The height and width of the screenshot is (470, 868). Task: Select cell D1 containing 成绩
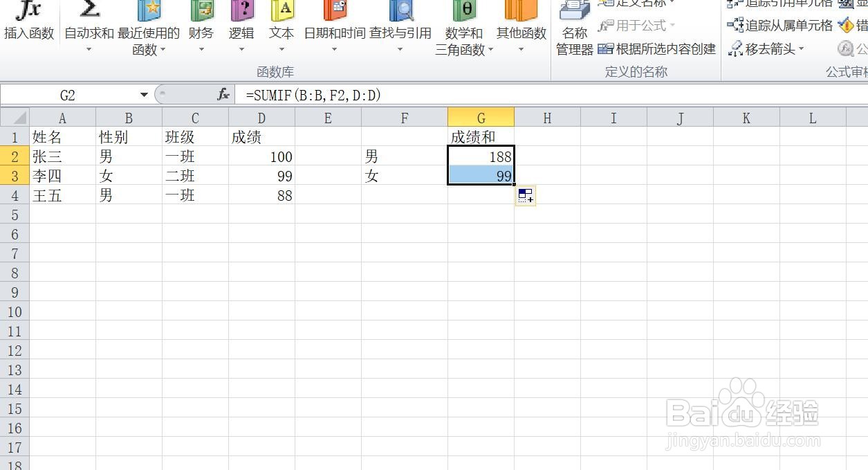pos(261,137)
